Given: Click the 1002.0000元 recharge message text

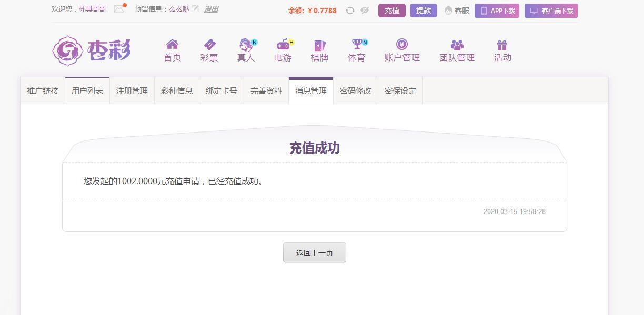Looking at the screenshot, I should 174,181.
